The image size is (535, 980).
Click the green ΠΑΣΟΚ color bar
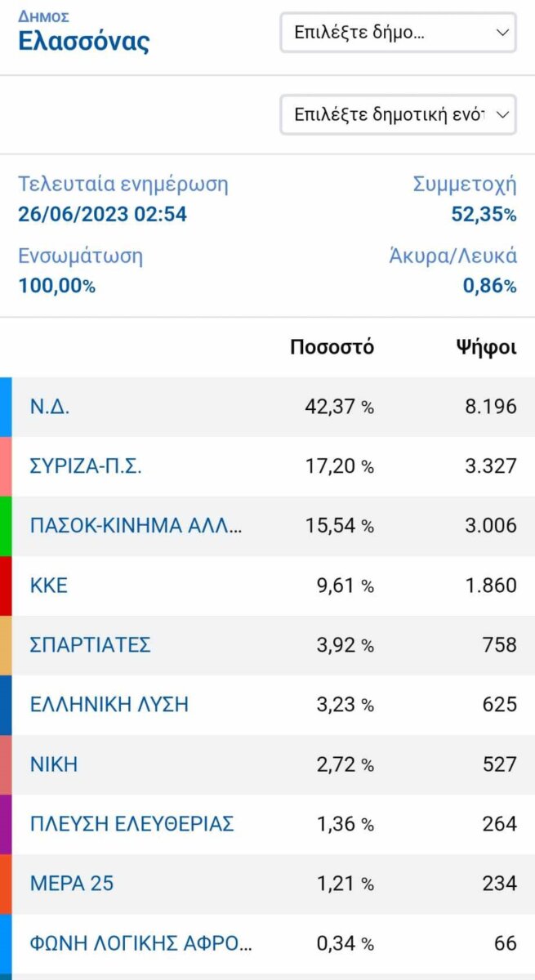pyautogui.click(x=6, y=526)
